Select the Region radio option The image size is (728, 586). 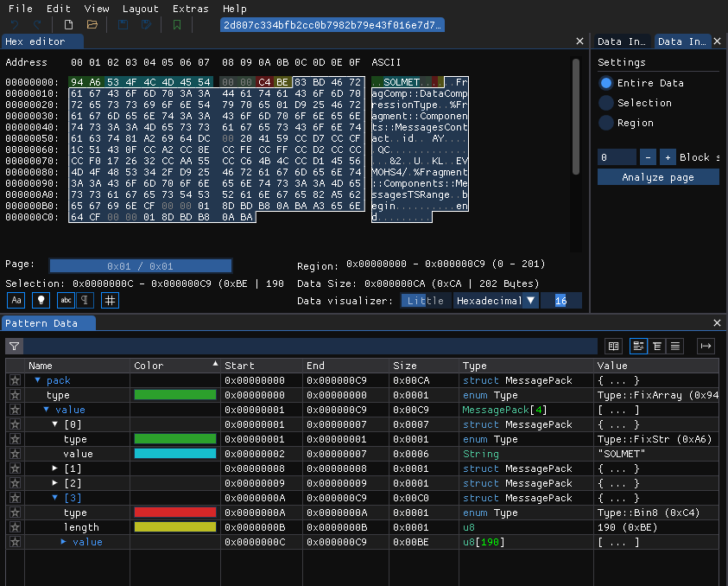point(606,123)
